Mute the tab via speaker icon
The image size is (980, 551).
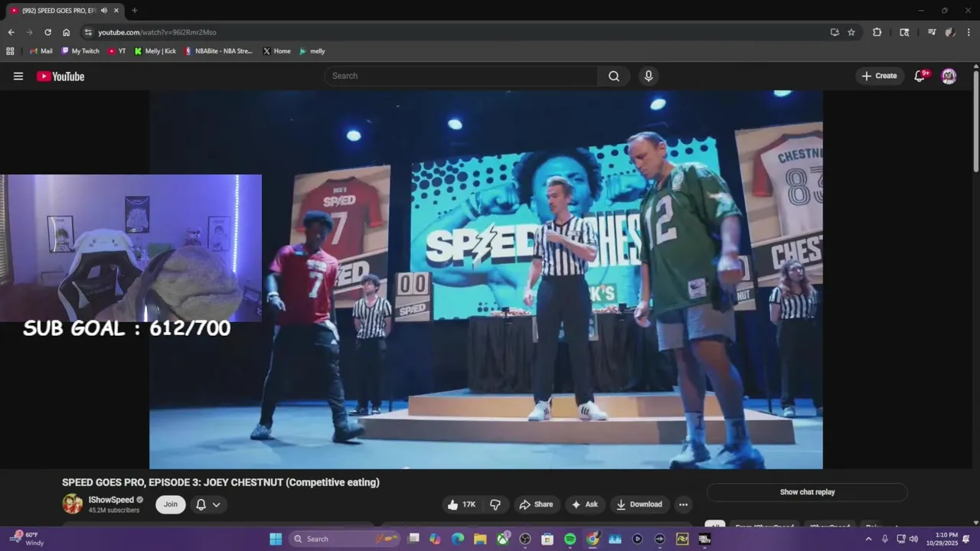[x=103, y=11]
